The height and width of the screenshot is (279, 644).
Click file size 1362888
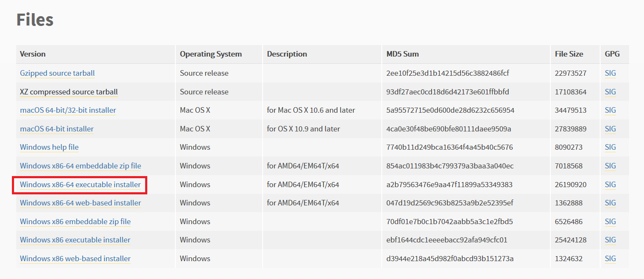pyautogui.click(x=569, y=203)
